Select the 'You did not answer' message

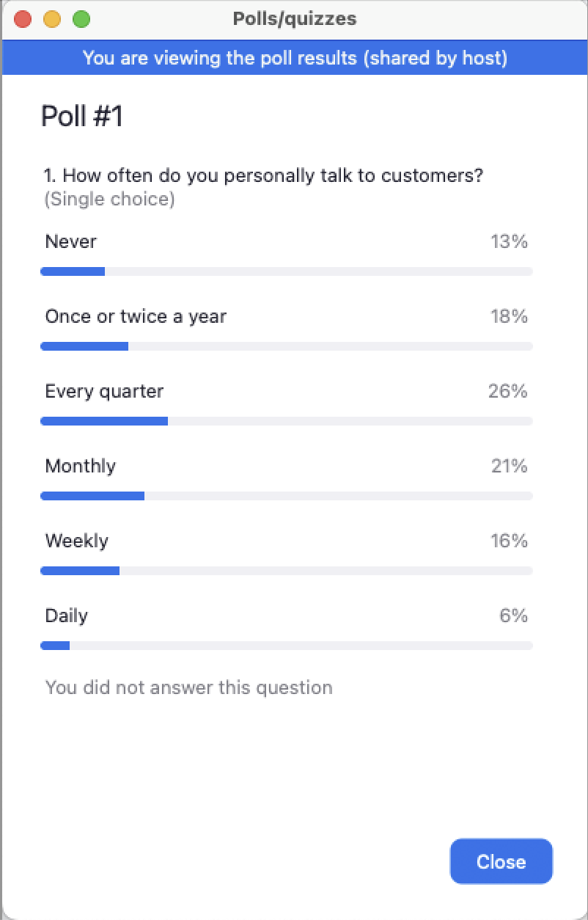[188, 687]
